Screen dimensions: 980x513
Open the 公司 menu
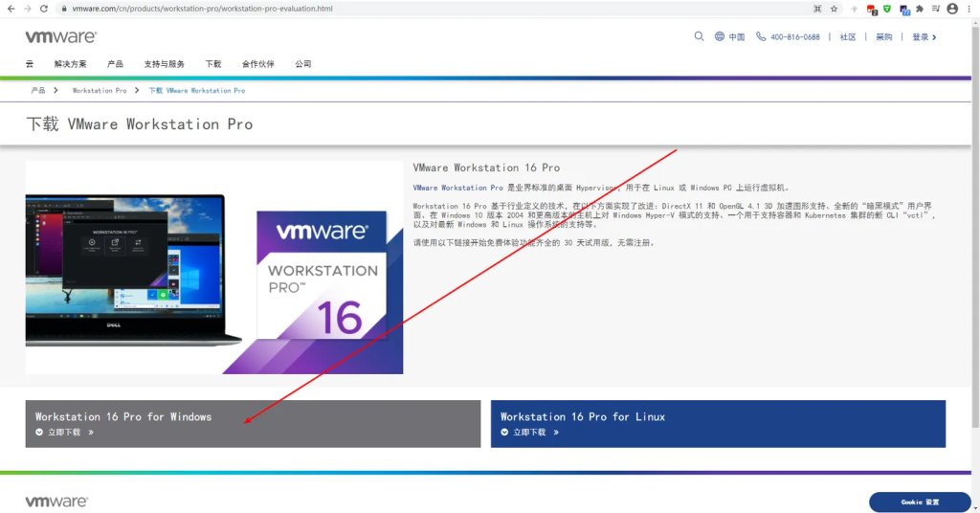tap(303, 64)
